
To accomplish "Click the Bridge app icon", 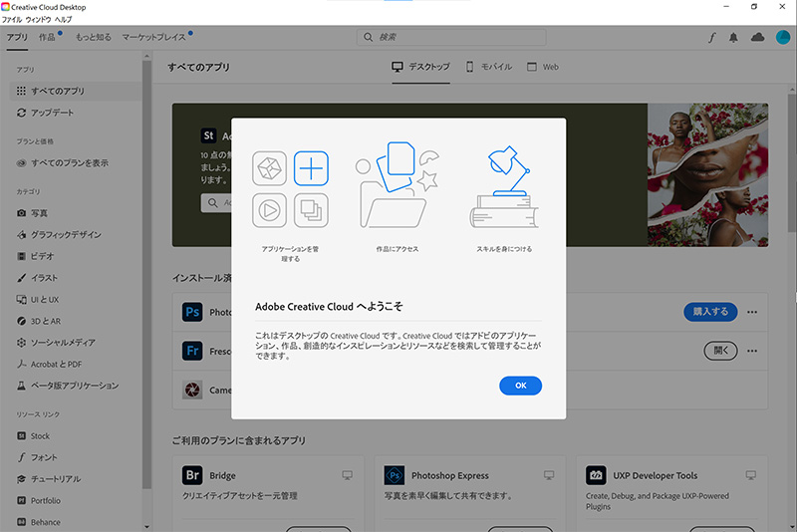I will (193, 475).
